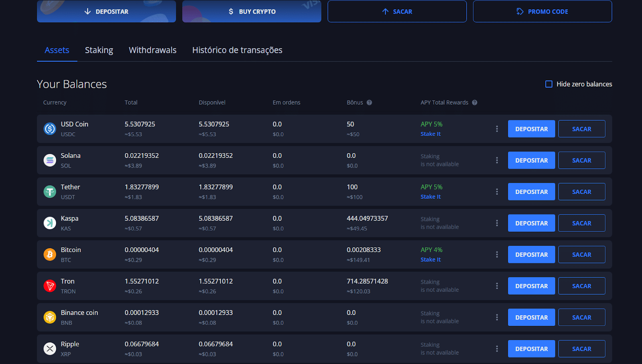Click the USD Coin currency icon
The image size is (642, 364).
50,129
